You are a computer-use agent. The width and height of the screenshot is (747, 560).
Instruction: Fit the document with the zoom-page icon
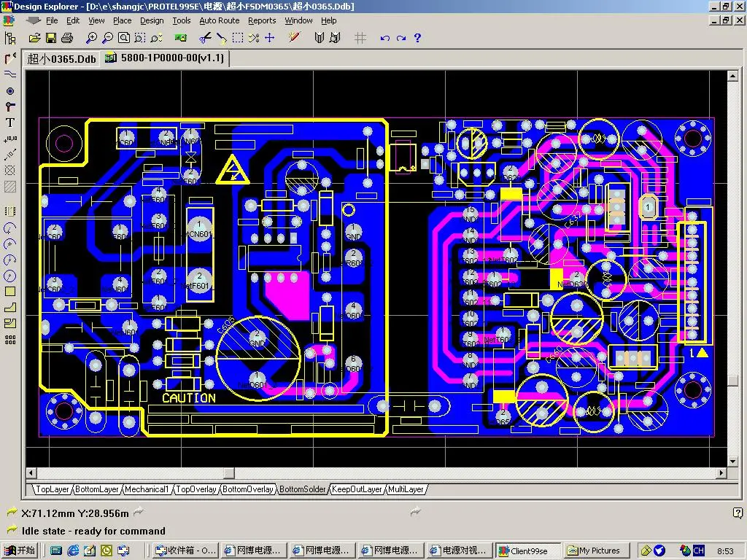click(x=124, y=38)
